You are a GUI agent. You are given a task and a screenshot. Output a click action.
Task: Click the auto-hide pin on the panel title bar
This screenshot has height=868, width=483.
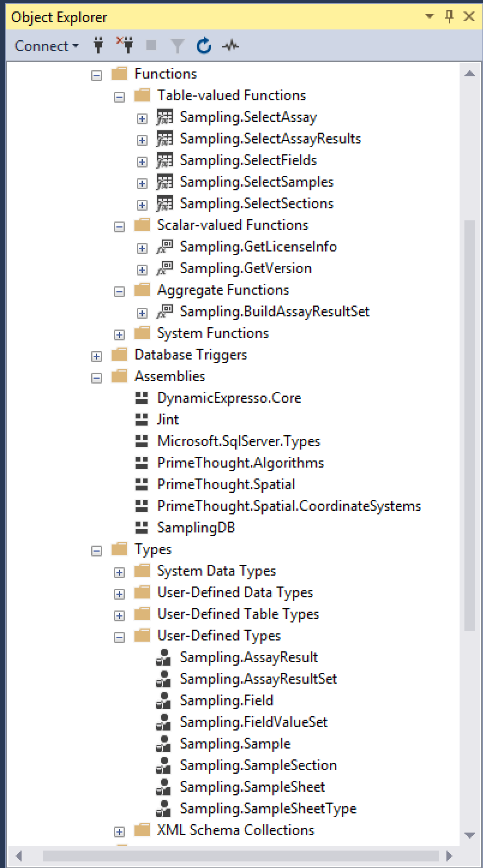tap(449, 16)
